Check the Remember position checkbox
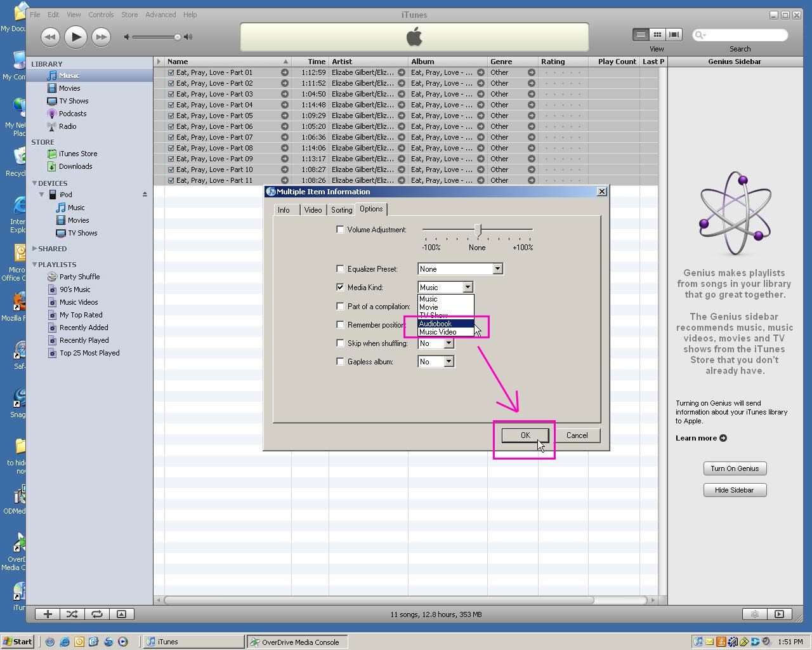 [340, 324]
